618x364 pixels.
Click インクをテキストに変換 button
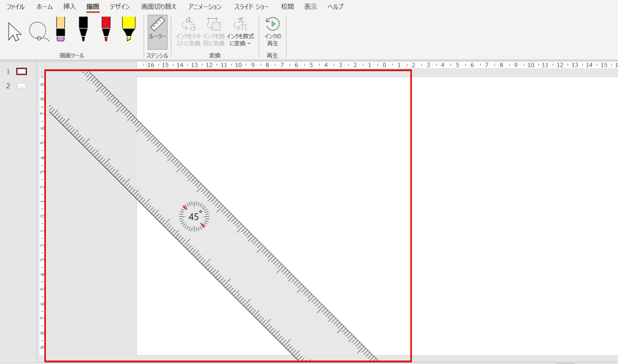pos(188,32)
